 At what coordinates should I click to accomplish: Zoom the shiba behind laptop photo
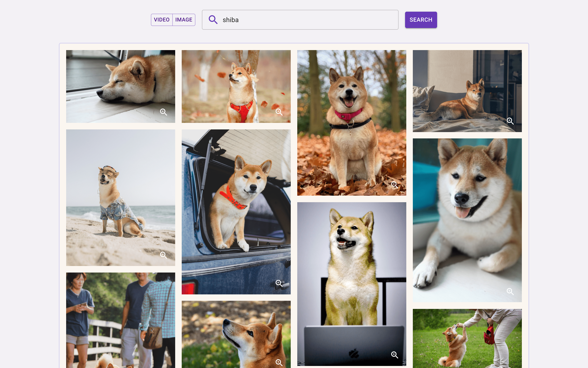pos(394,355)
